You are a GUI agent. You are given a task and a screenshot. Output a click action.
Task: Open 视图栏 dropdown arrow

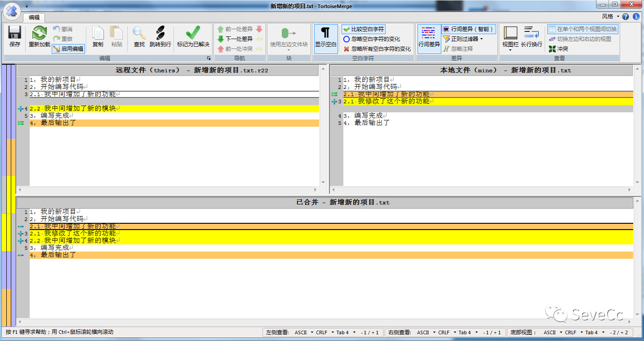pos(510,50)
